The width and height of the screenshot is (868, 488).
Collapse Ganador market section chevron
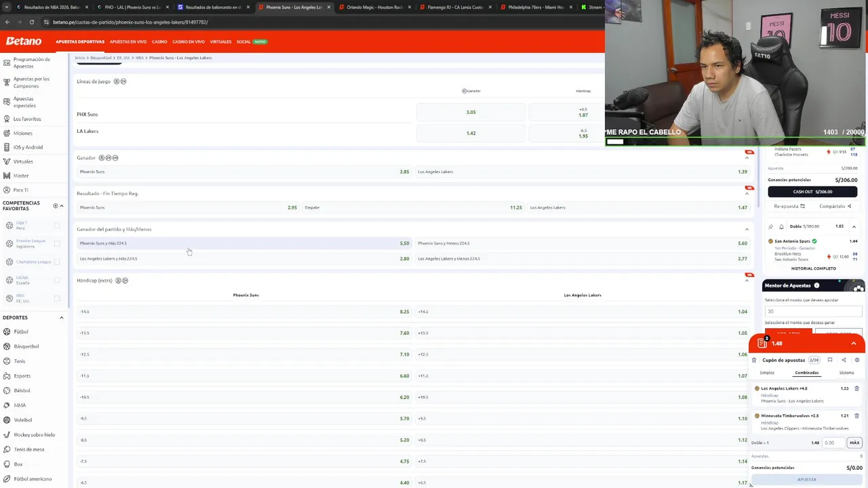click(x=747, y=158)
